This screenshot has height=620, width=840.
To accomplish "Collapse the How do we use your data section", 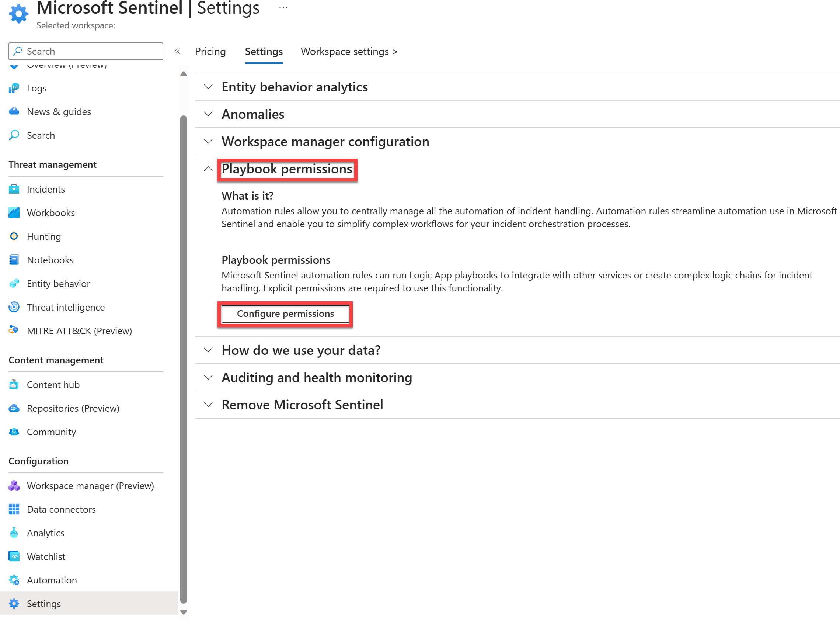I will click(x=208, y=350).
